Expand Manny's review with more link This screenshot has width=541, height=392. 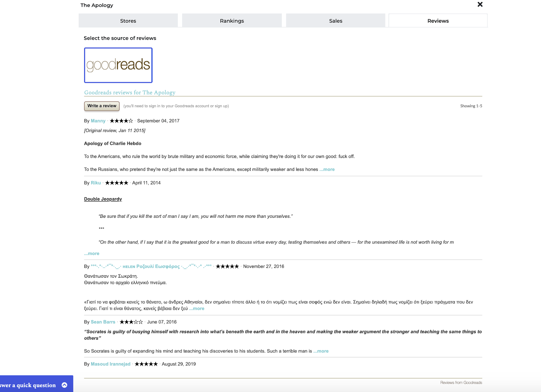pos(327,169)
